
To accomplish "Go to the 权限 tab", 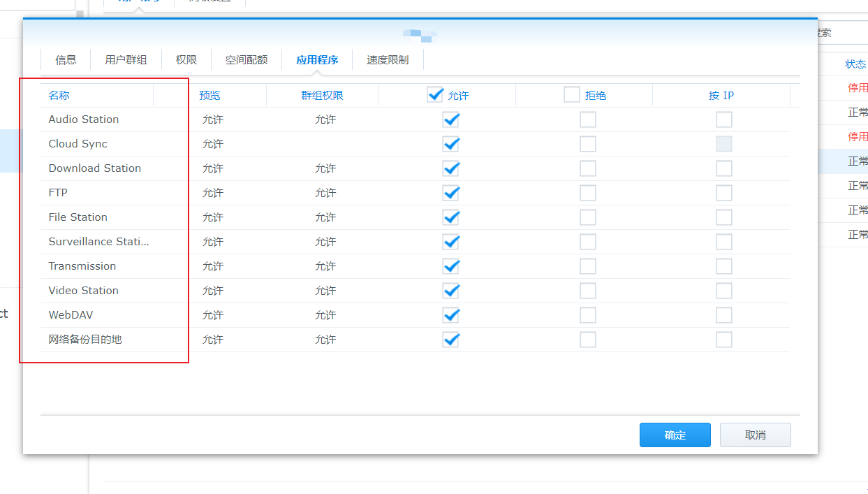I will click(x=186, y=60).
